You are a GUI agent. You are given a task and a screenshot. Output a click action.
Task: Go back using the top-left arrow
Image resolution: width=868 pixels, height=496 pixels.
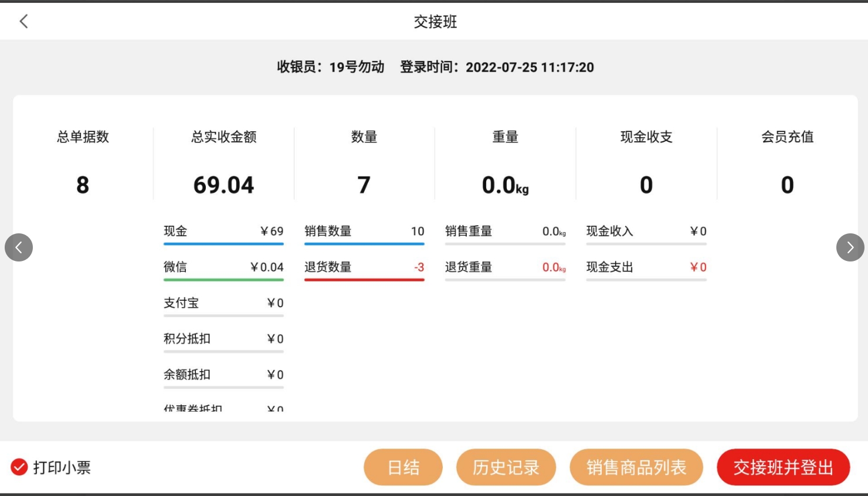[23, 22]
